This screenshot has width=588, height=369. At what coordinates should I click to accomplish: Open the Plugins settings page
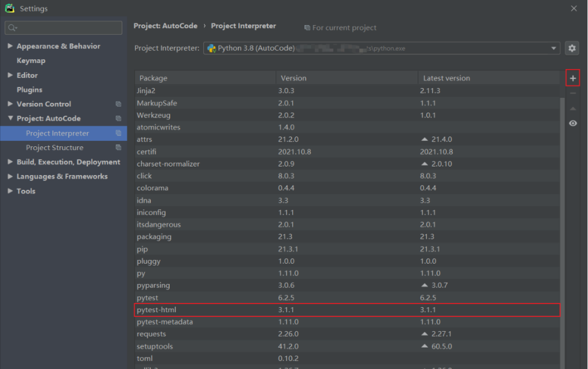[x=29, y=89]
